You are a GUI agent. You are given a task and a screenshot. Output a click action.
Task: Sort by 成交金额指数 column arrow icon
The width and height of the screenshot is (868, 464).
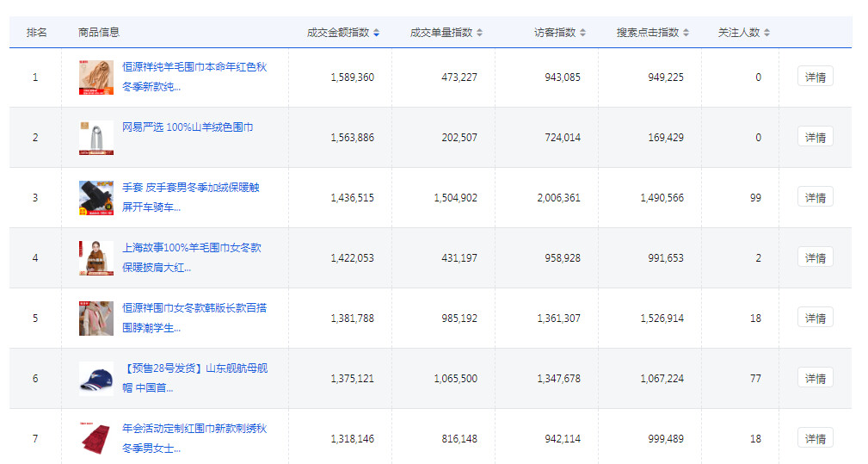(x=376, y=33)
